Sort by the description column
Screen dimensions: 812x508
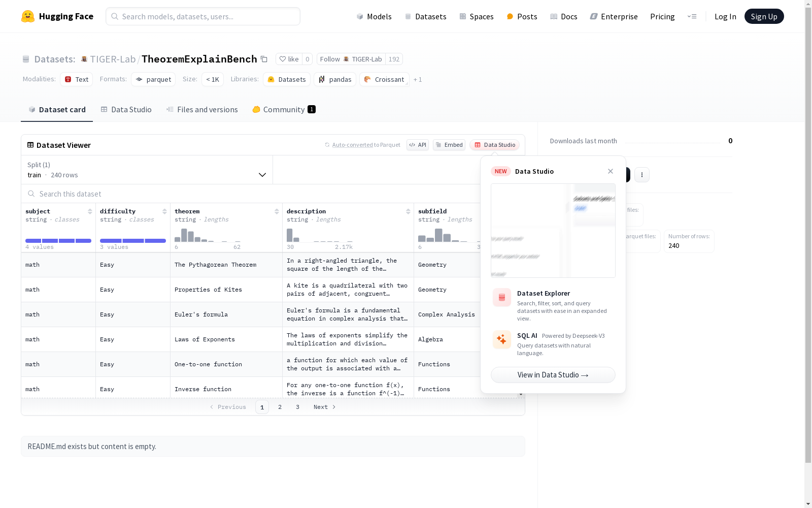408,211
